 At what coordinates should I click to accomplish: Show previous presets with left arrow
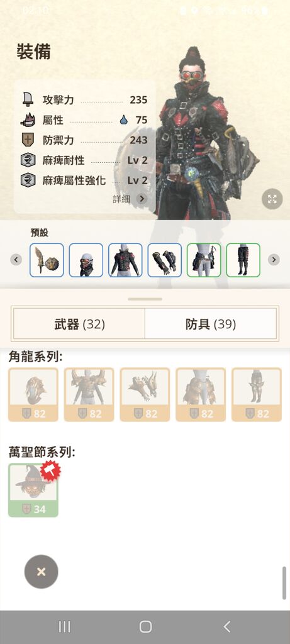[x=16, y=260]
